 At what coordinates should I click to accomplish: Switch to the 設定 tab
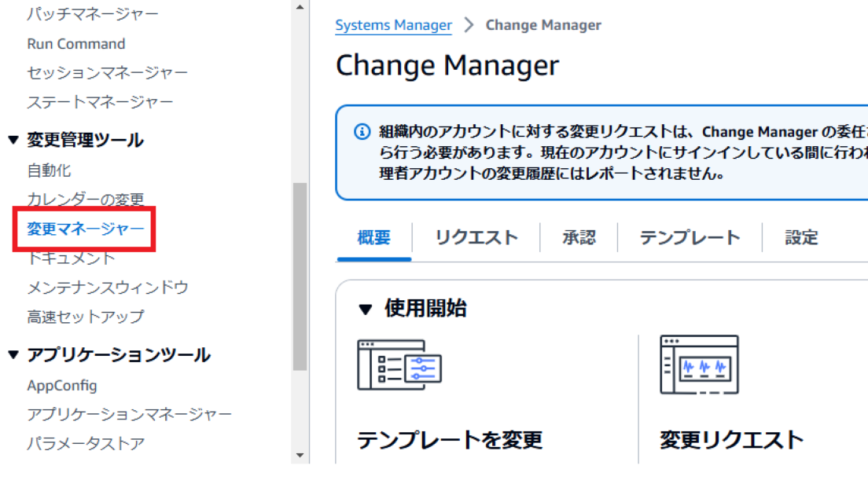pyautogui.click(x=801, y=238)
